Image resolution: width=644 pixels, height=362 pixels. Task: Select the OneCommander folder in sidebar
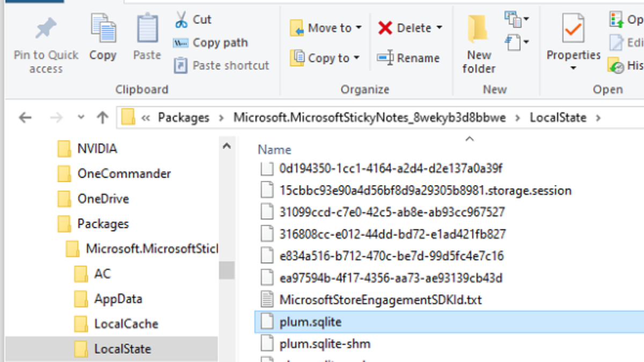pos(123,173)
